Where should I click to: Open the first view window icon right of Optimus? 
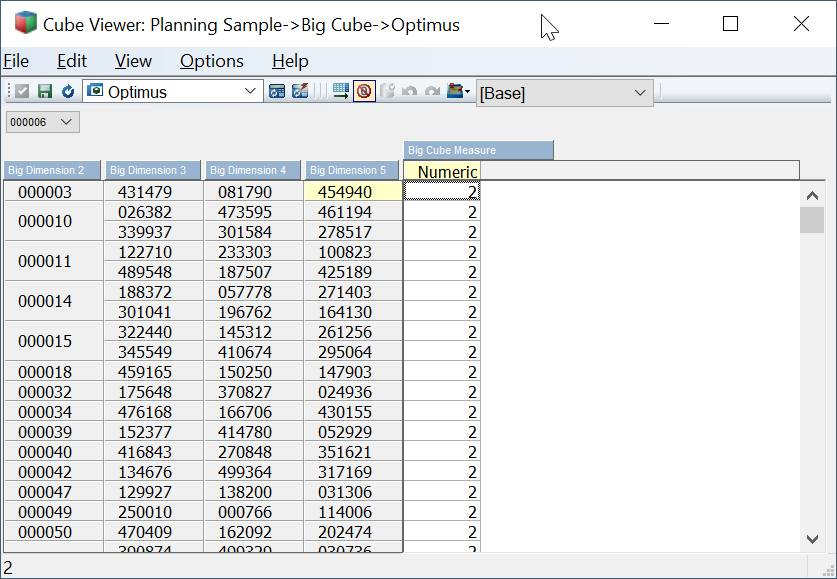pos(277,92)
